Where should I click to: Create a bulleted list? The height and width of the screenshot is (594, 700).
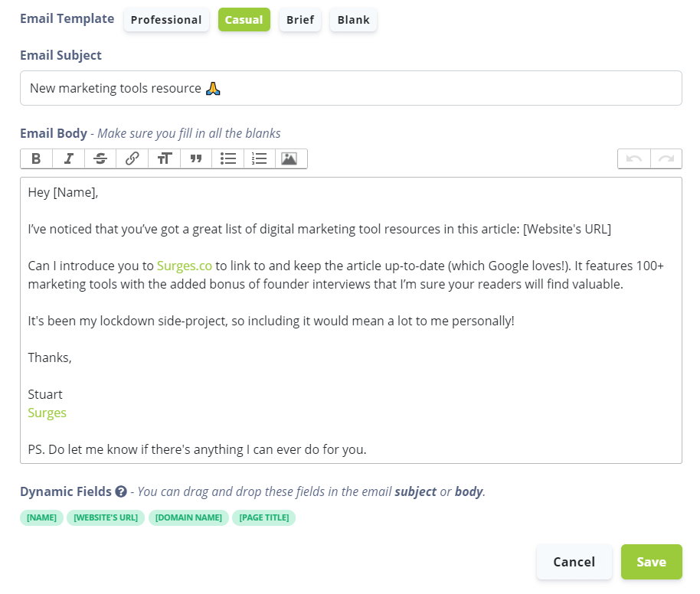point(227,158)
